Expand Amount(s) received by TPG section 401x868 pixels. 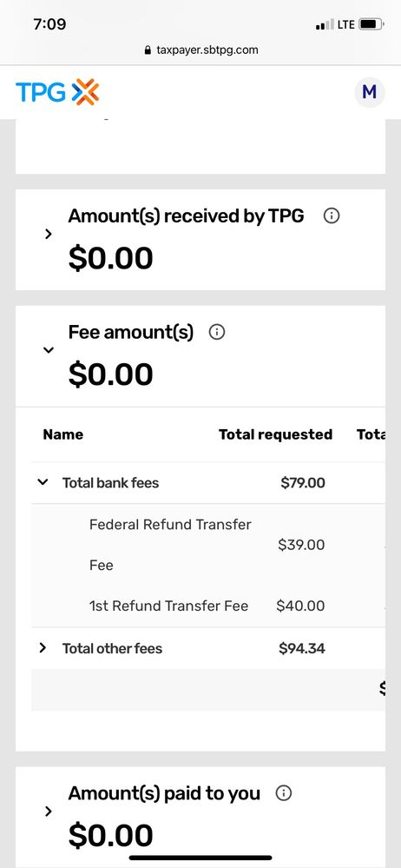48,235
